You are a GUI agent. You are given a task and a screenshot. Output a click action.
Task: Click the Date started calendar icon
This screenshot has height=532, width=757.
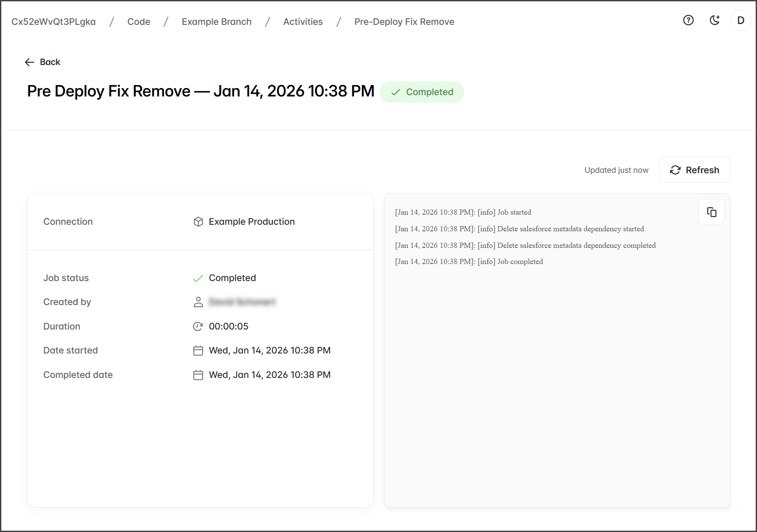pos(198,350)
